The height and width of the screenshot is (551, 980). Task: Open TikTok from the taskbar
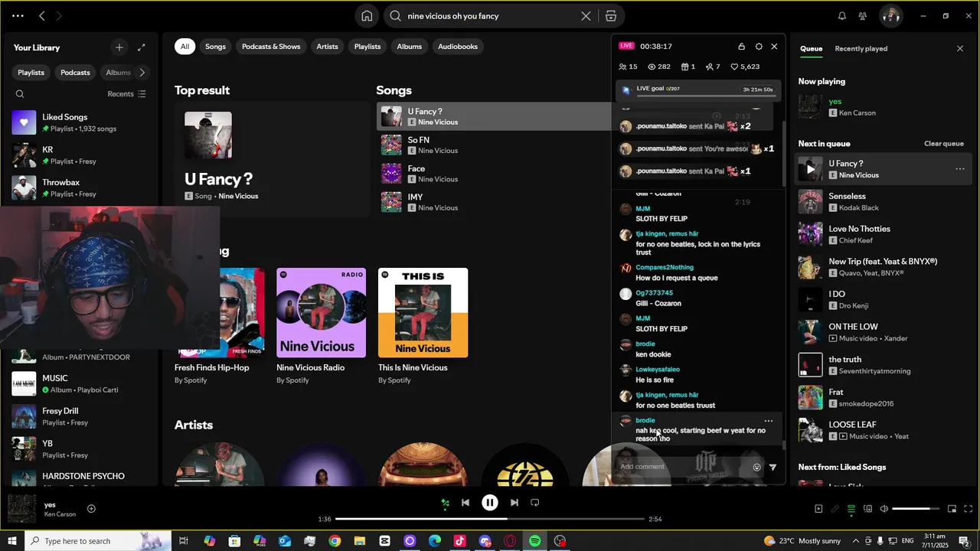459,541
